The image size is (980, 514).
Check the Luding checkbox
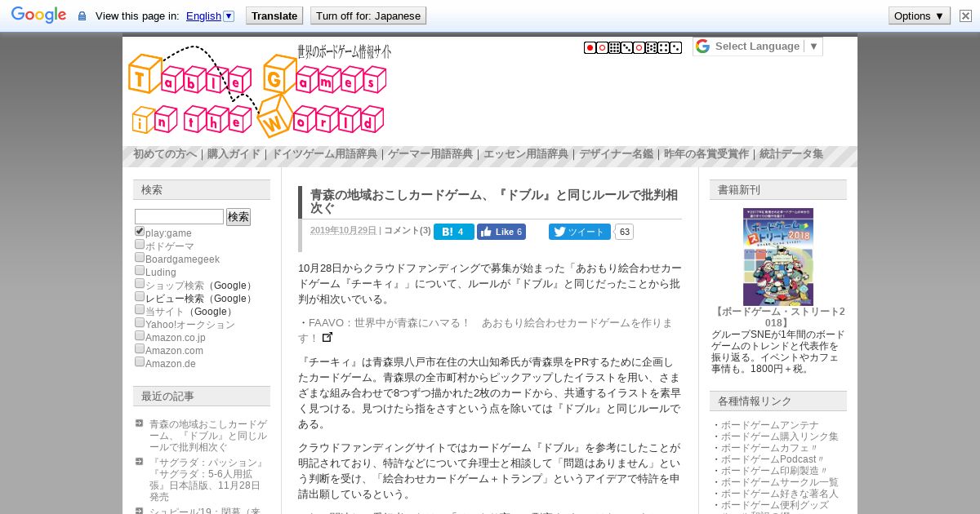coord(140,271)
